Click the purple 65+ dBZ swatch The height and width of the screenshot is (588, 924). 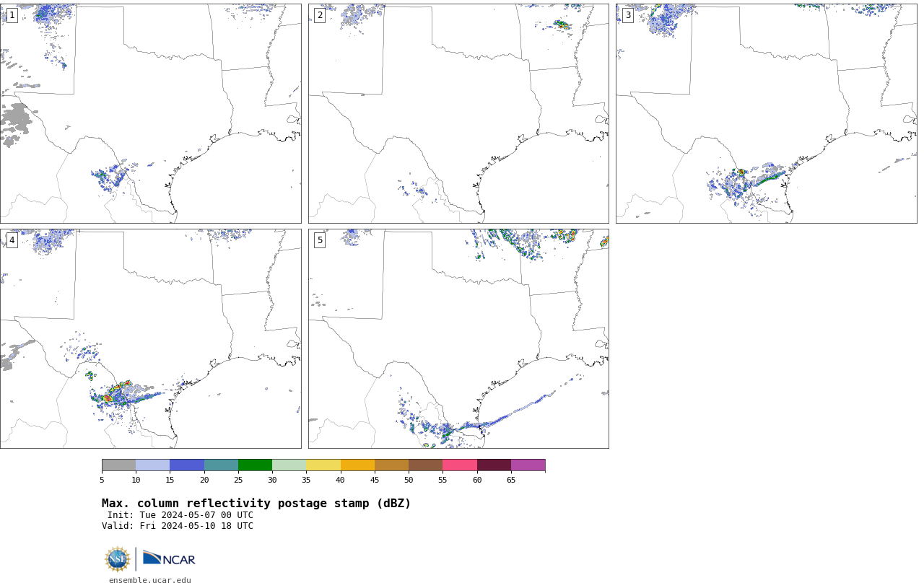(528, 465)
